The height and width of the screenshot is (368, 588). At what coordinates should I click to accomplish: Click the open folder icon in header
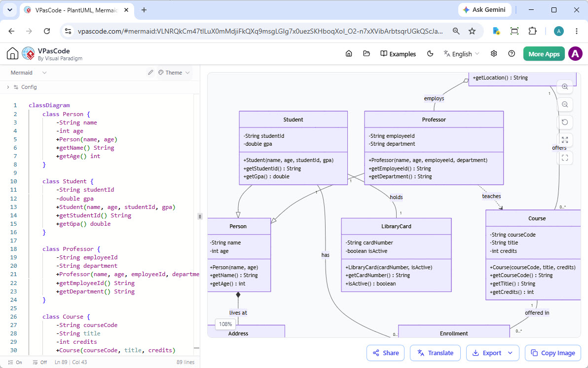(367, 54)
